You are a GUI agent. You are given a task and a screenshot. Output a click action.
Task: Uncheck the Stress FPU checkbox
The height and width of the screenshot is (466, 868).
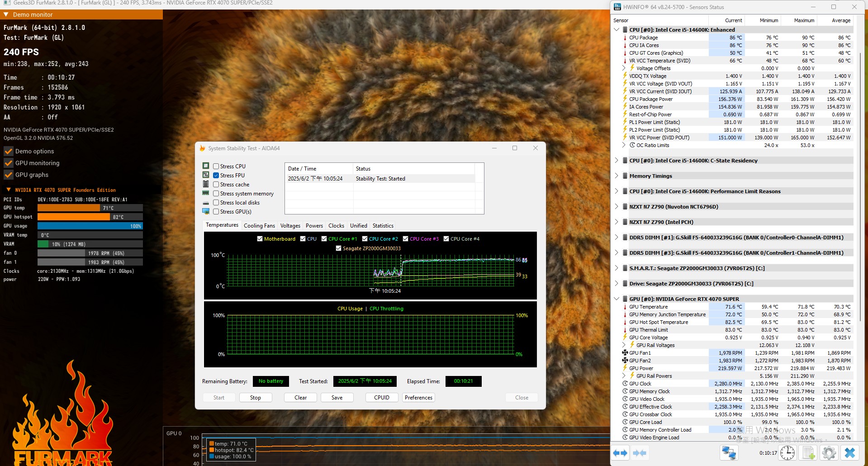[x=216, y=176]
